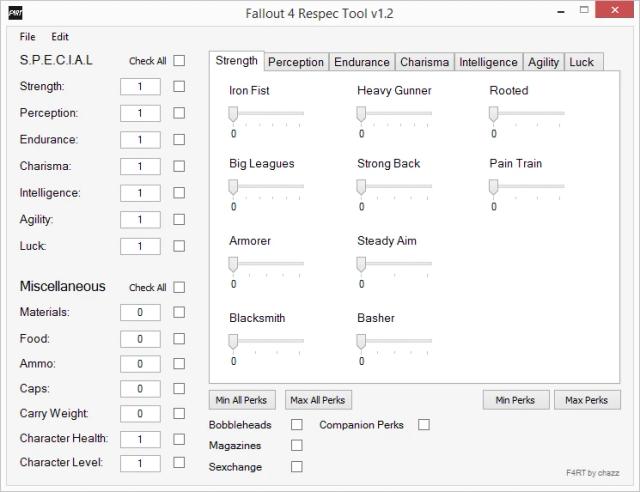Click the Armorer slider thumb
Image resolution: width=640 pixels, height=492 pixels.
tap(233, 264)
